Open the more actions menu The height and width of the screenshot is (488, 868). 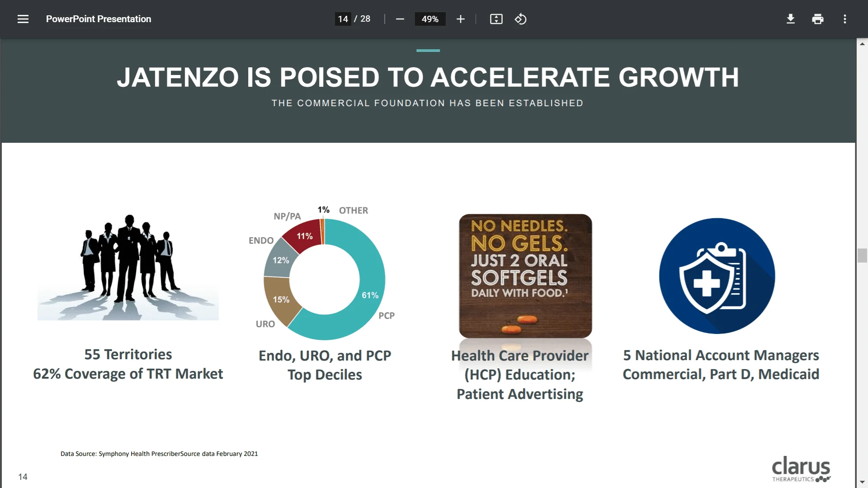coord(844,19)
